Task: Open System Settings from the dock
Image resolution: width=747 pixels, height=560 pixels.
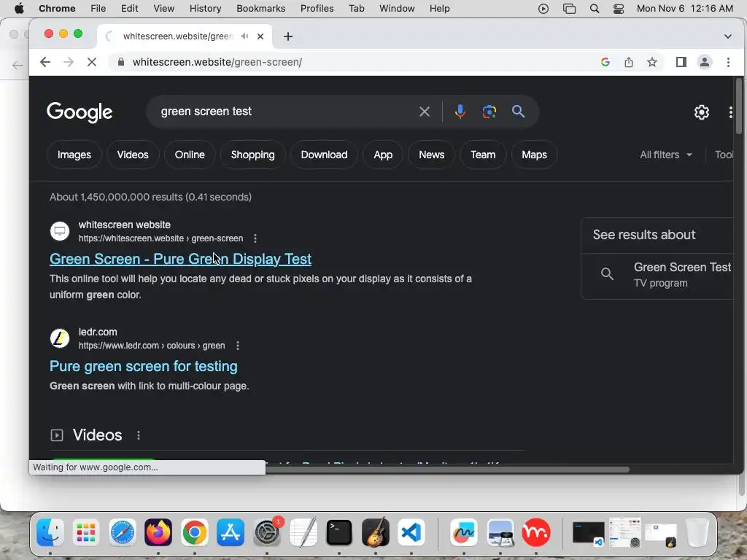Action: [x=267, y=532]
